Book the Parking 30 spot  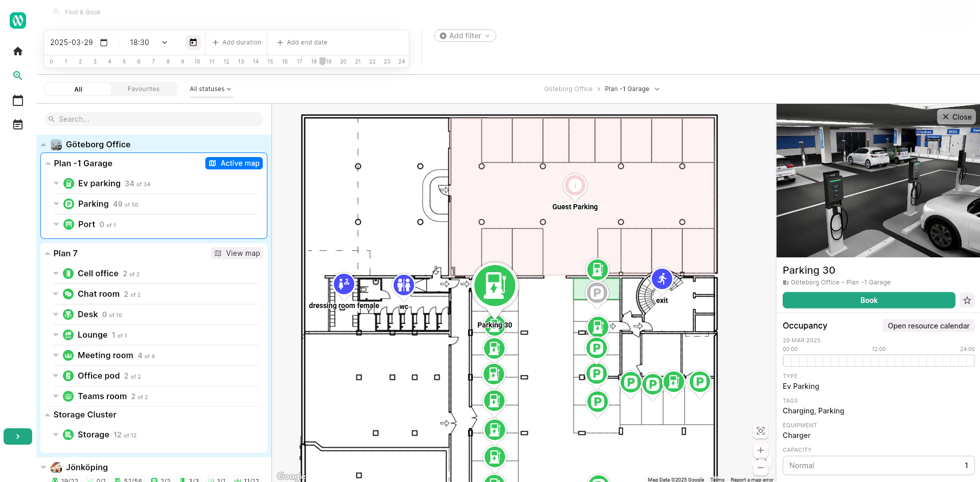pyautogui.click(x=868, y=300)
